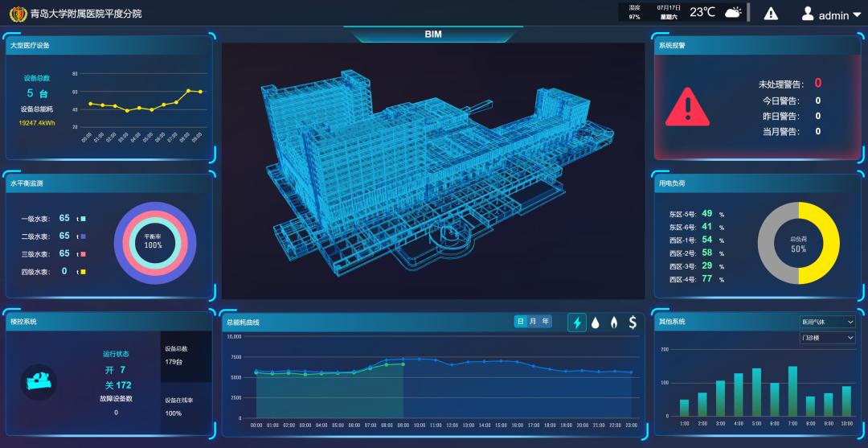Click the 当月警告 label
Image resolution: width=868 pixels, height=448 pixels.
coord(782,132)
